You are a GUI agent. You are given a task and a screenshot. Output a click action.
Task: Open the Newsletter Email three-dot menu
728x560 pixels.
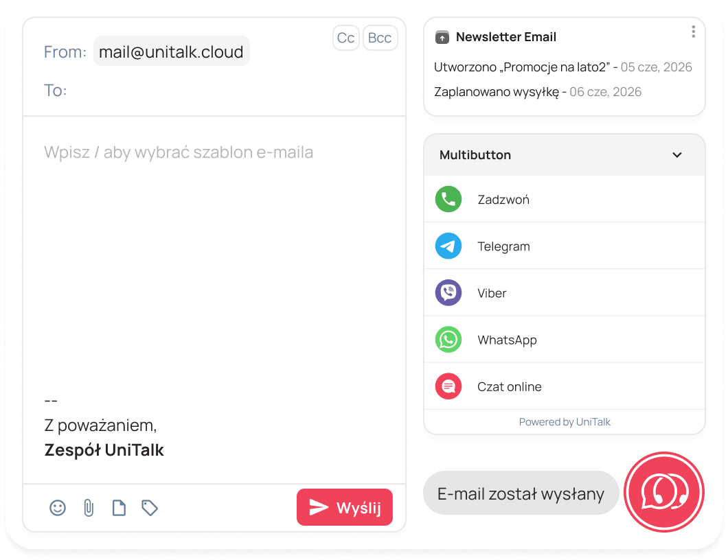[x=693, y=32]
